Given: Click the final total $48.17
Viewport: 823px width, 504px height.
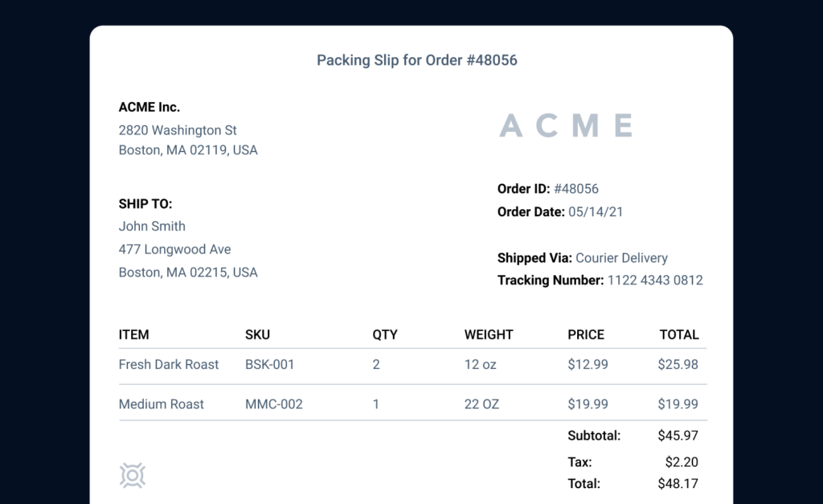Looking at the screenshot, I should [678, 484].
